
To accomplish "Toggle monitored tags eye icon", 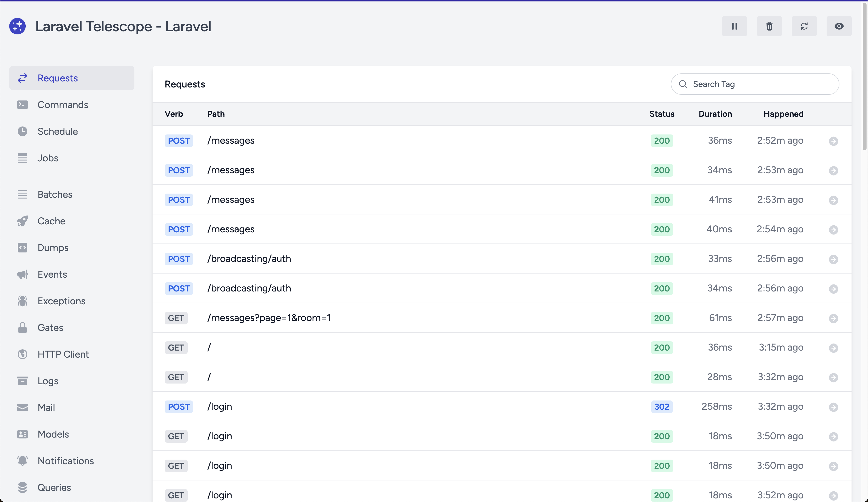I will pos(839,26).
